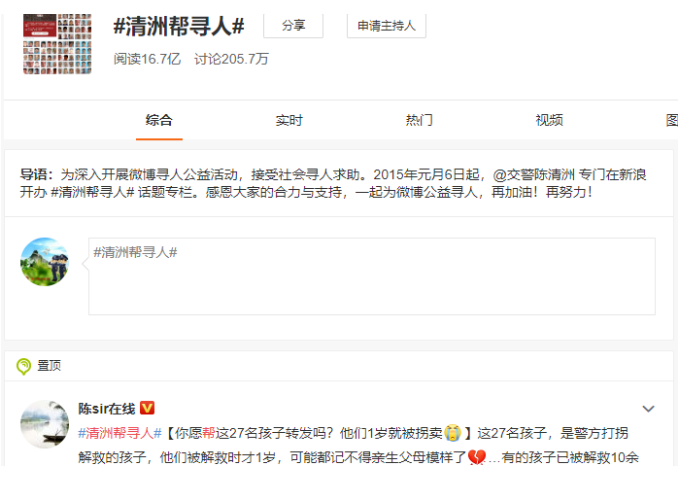Screen dimensions: 682x477
Task: Select the 视频 tab
Action: [x=549, y=120]
